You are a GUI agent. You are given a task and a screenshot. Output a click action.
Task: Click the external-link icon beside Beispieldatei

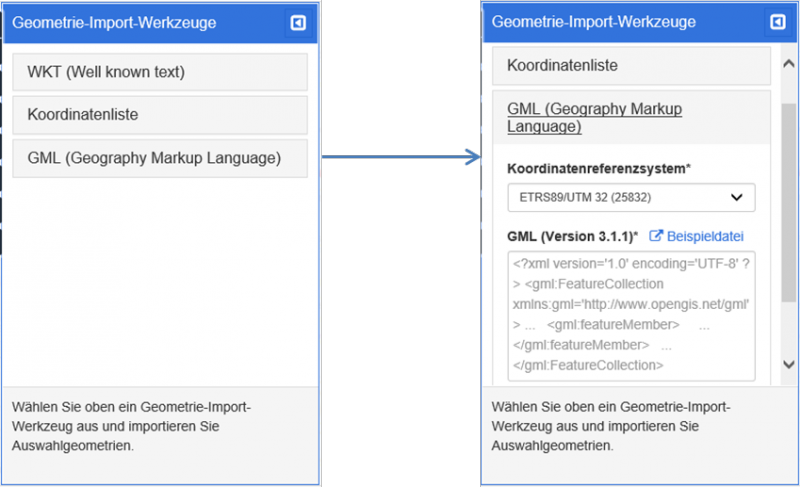(x=656, y=236)
